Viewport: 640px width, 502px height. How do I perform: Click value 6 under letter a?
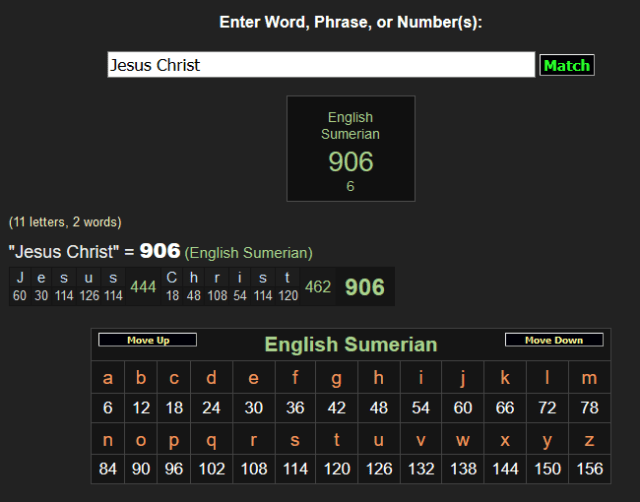108,408
